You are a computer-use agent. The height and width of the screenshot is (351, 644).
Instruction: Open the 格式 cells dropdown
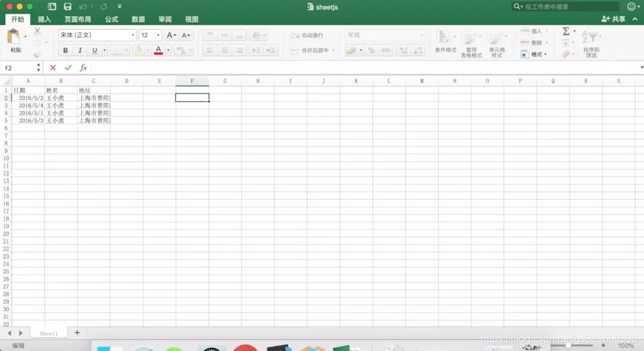coord(533,54)
